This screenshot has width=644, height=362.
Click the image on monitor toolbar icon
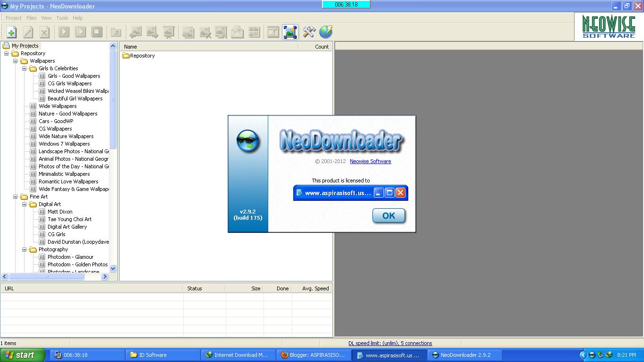pyautogui.click(x=221, y=32)
